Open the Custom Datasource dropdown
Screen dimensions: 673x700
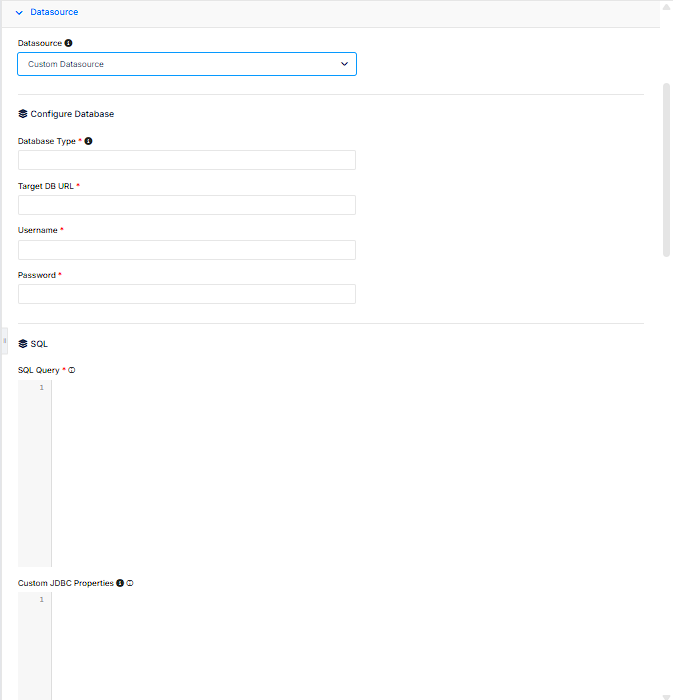click(187, 64)
